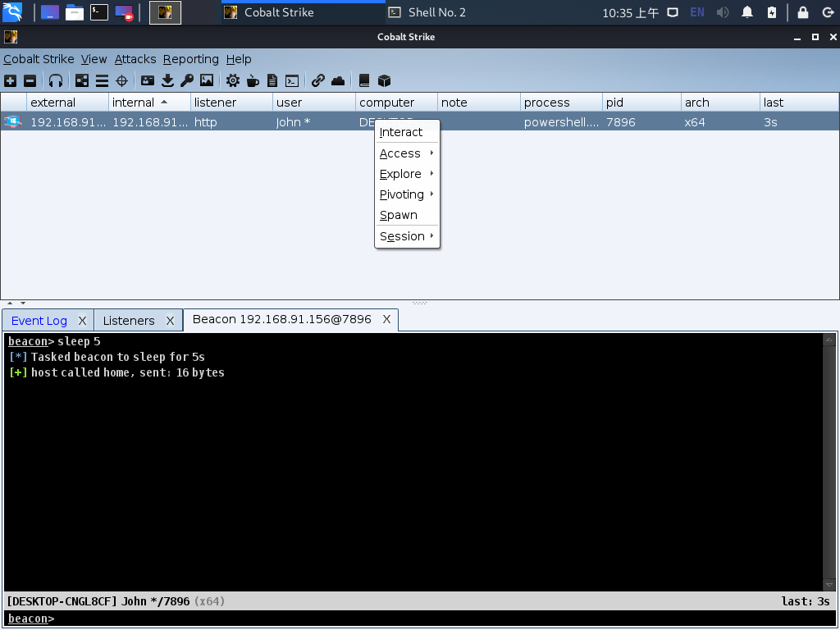Switch to the Event Log tab

(39, 320)
